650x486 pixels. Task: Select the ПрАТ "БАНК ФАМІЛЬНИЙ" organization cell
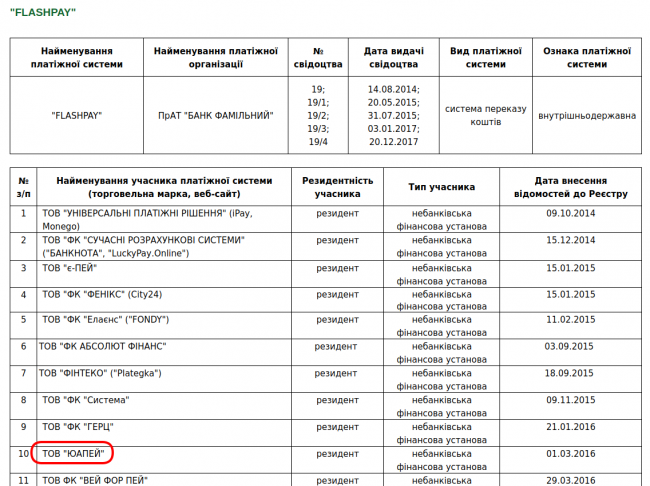click(x=214, y=116)
